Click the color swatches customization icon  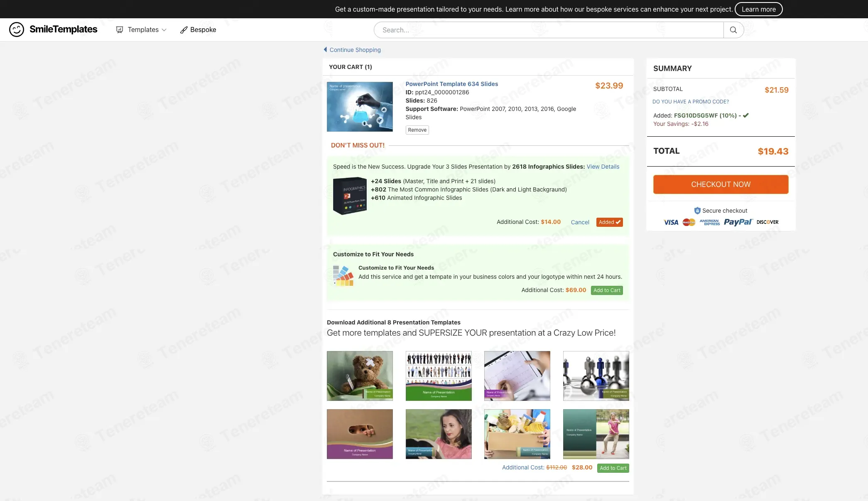(x=343, y=276)
